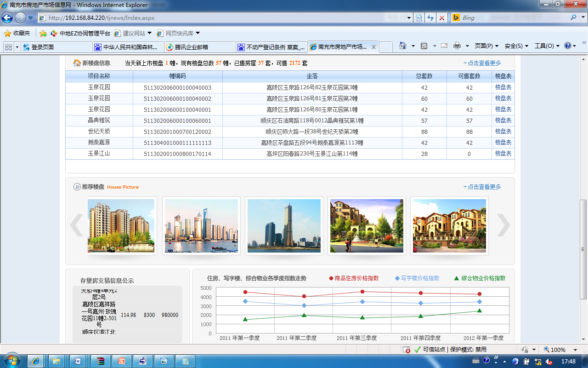Open 楼盘表 link for 世纪天骄
The width and height of the screenshot is (588, 368).
tap(503, 132)
